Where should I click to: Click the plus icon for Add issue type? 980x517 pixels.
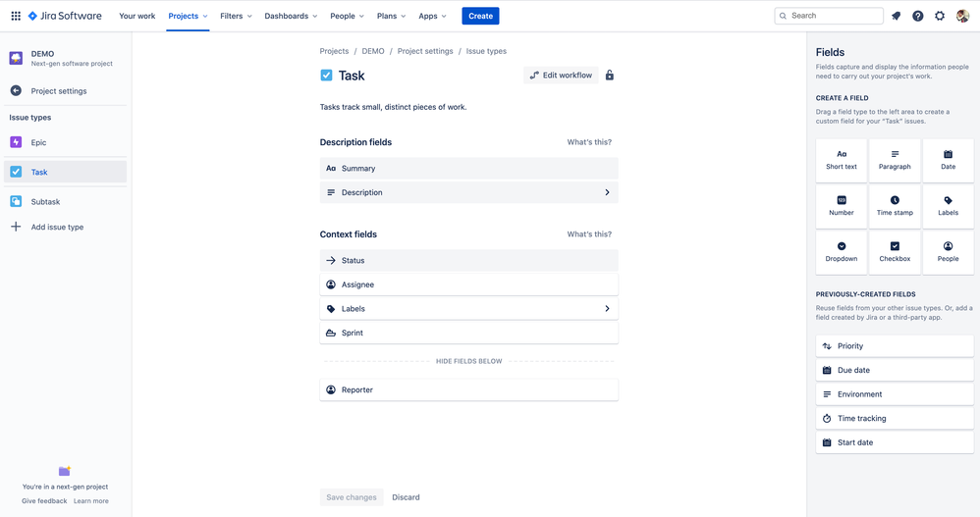tap(17, 227)
